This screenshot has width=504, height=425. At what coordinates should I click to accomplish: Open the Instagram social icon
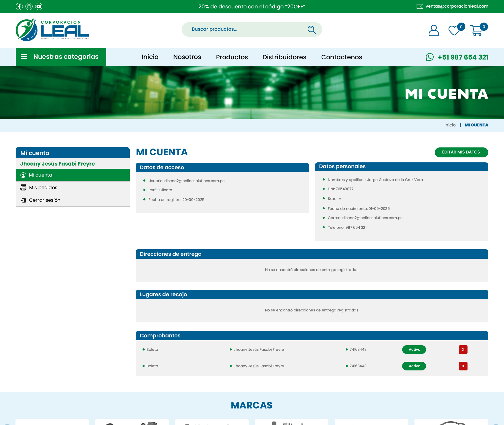29,6
